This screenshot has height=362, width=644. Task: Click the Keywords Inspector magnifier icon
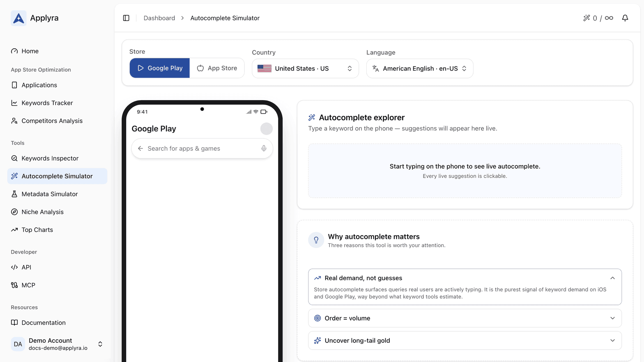click(x=14, y=158)
